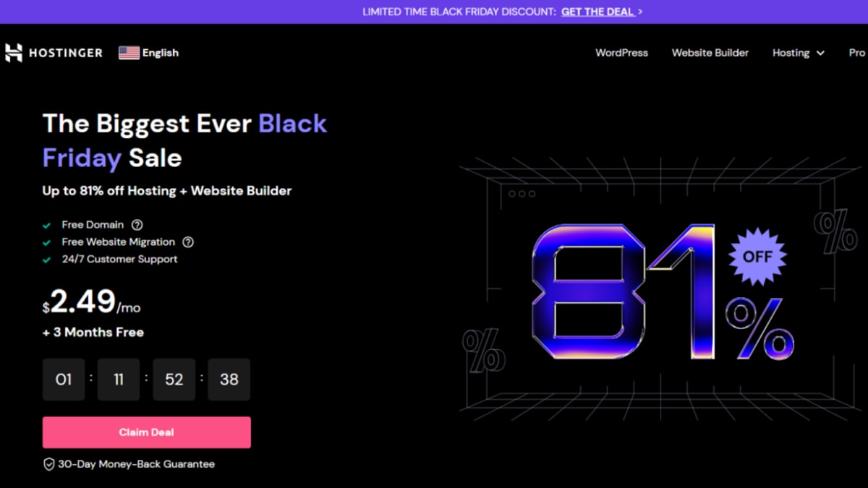Viewport: 868px width, 488px height.
Task: Click the Claim Deal button
Action: [146, 432]
